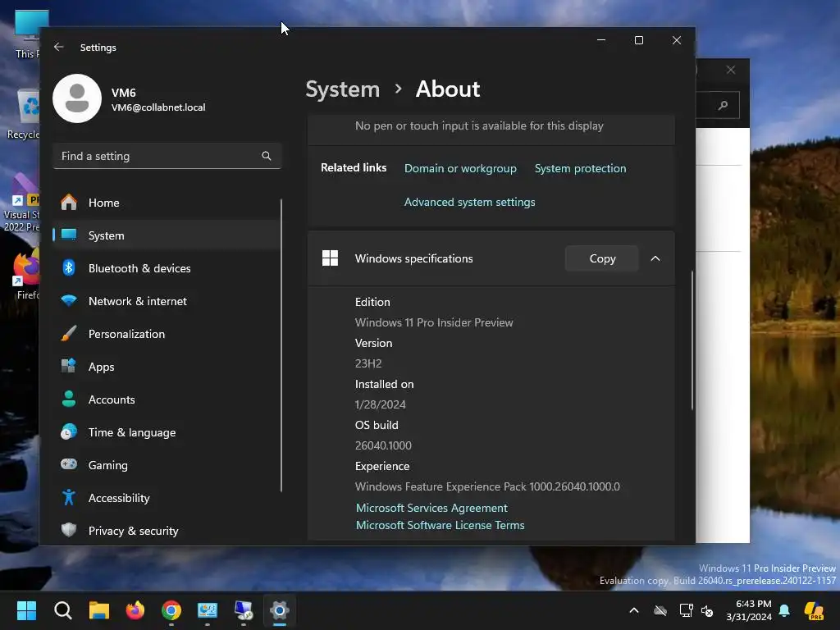Click the Visual Studio 2022 desktop shortcut
Viewport: 840px width, 630px height.
point(21,203)
